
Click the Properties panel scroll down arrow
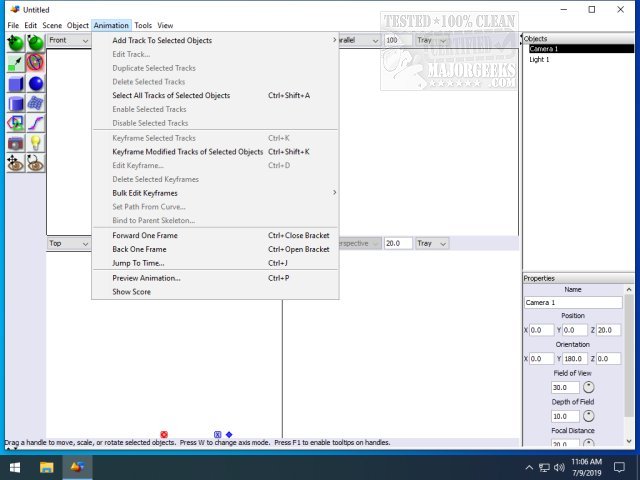[629, 441]
